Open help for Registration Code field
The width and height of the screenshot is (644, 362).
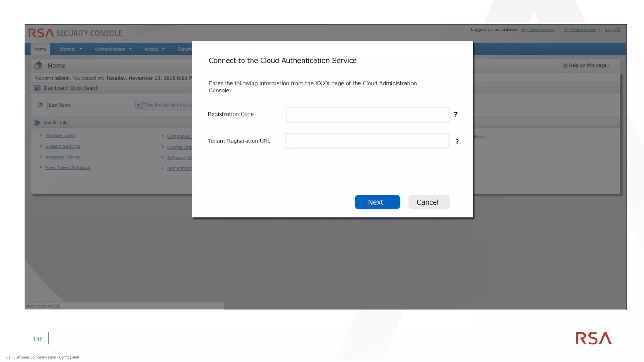pyautogui.click(x=456, y=114)
